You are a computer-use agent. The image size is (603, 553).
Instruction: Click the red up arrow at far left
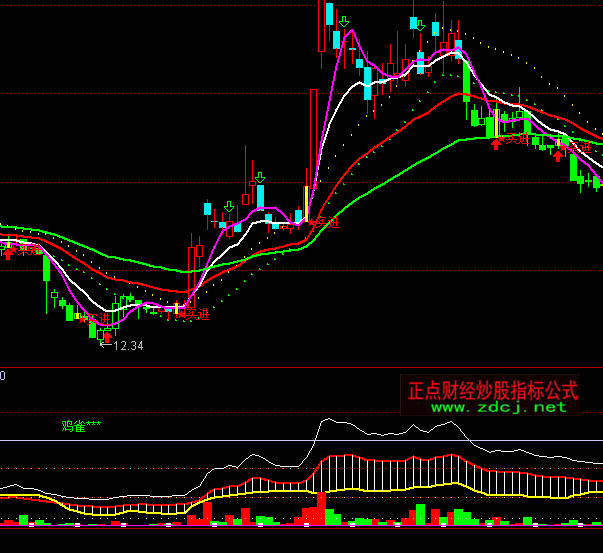tap(8, 252)
